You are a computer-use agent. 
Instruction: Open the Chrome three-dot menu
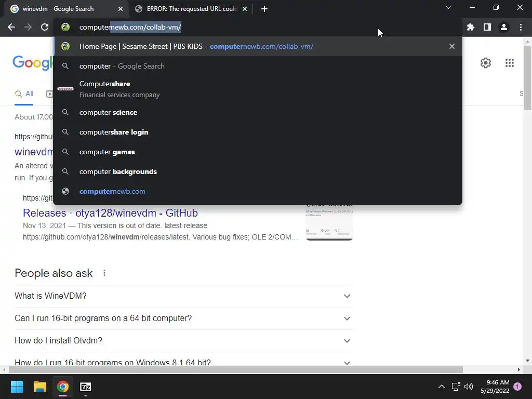point(521,27)
